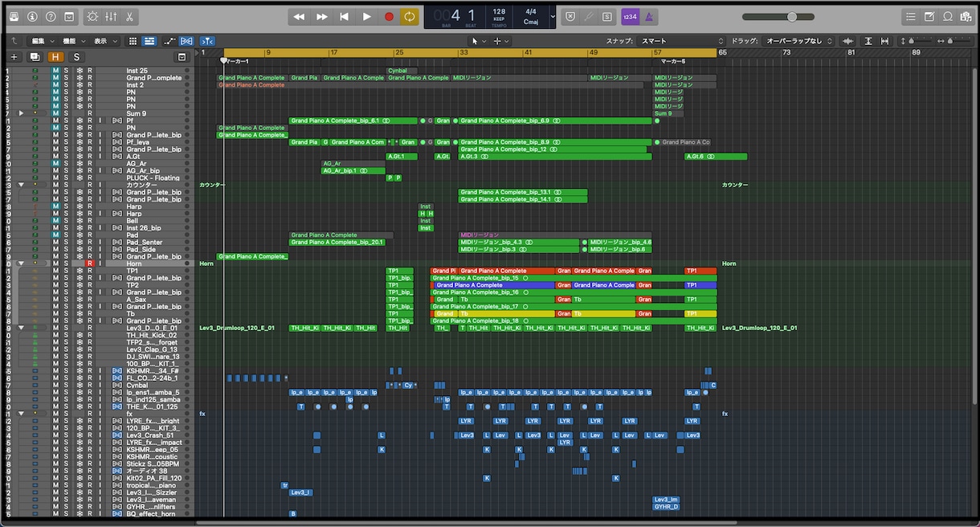This screenshot has width=980, height=527.
Task: Open the Editors scissors icon
Action: pyautogui.click(x=130, y=16)
